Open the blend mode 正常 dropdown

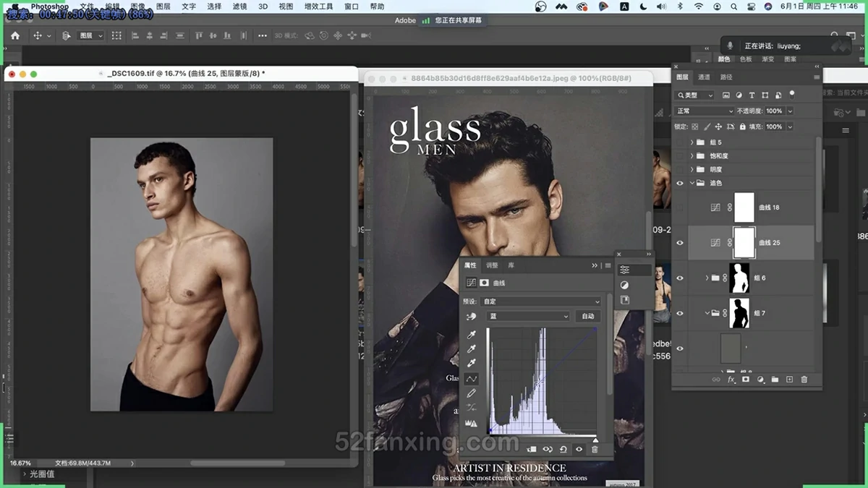point(705,111)
